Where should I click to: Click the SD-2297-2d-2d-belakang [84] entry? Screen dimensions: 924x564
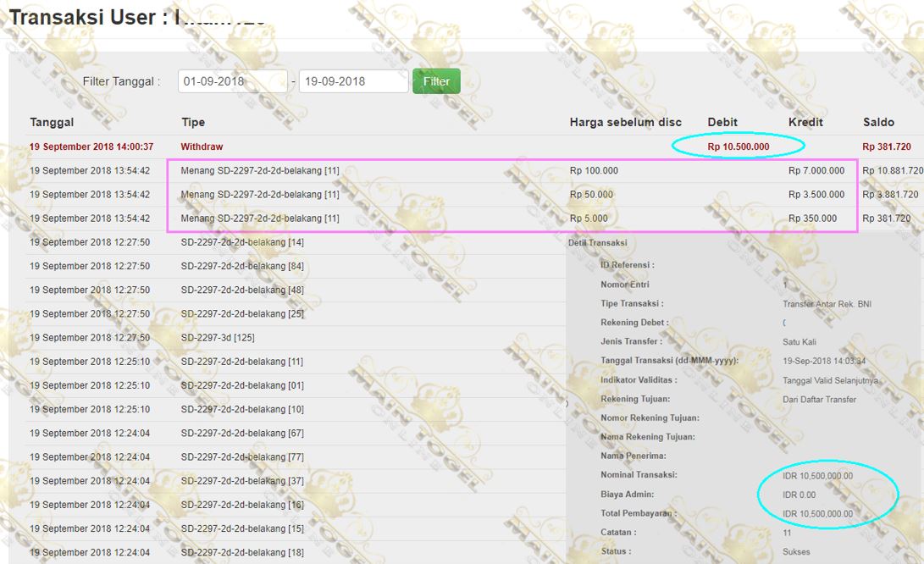click(x=242, y=266)
